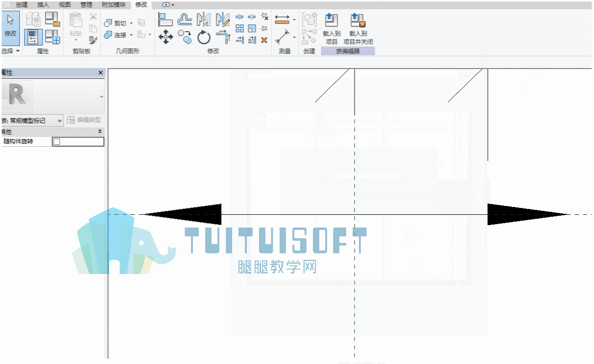Activate the Move tool
This screenshot has width=594, height=364.
pos(166,37)
